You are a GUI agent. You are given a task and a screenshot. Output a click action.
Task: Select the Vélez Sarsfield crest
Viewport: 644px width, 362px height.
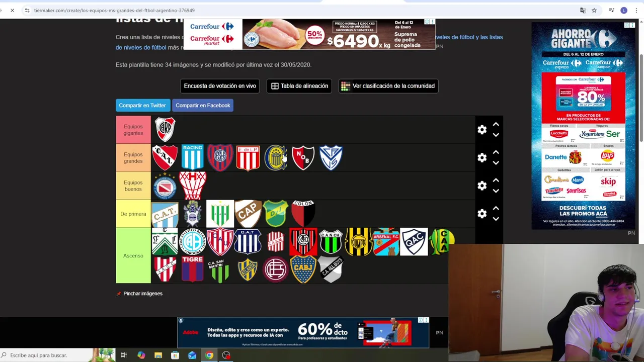(331, 157)
